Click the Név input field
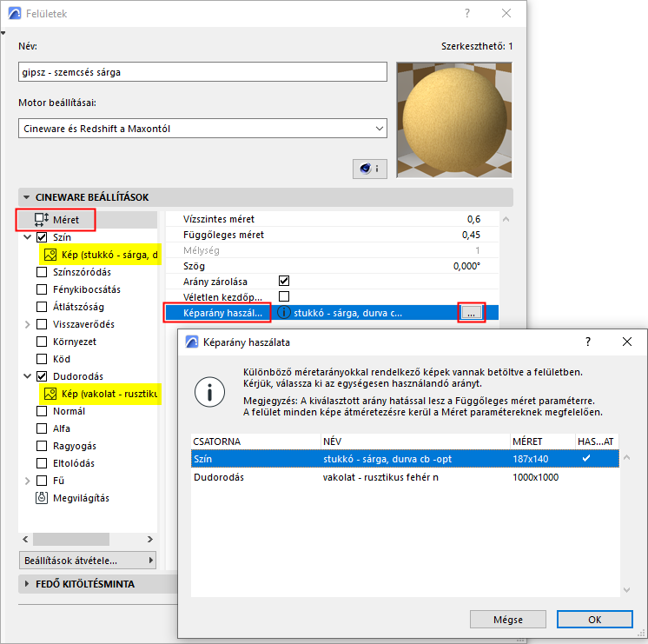This screenshot has width=648, height=644. point(202,72)
